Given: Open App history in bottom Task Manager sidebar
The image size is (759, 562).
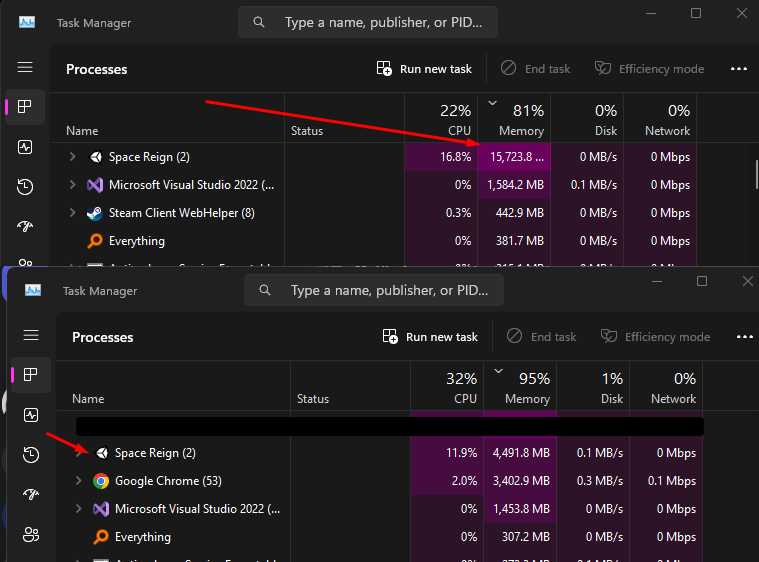Looking at the screenshot, I should coord(31,455).
